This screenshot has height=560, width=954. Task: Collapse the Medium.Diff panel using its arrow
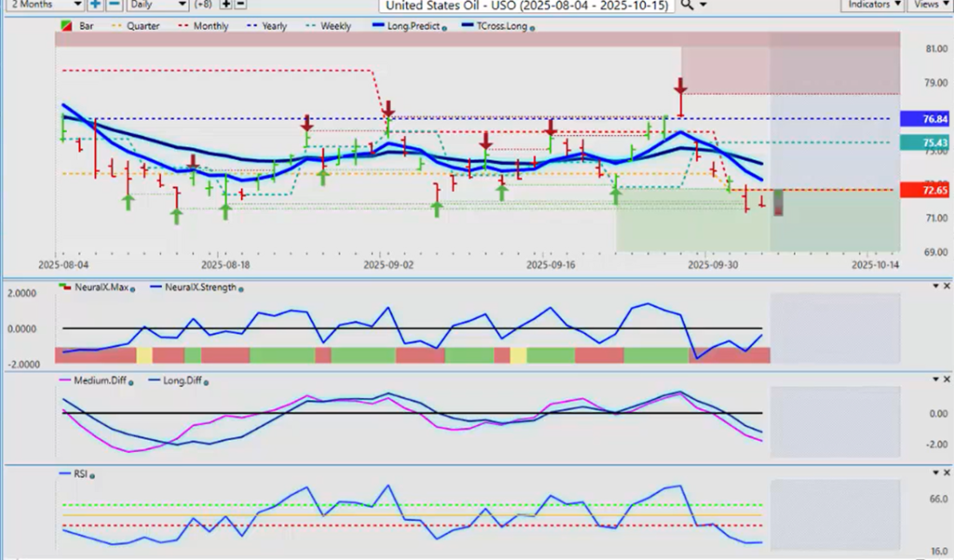pos(934,379)
